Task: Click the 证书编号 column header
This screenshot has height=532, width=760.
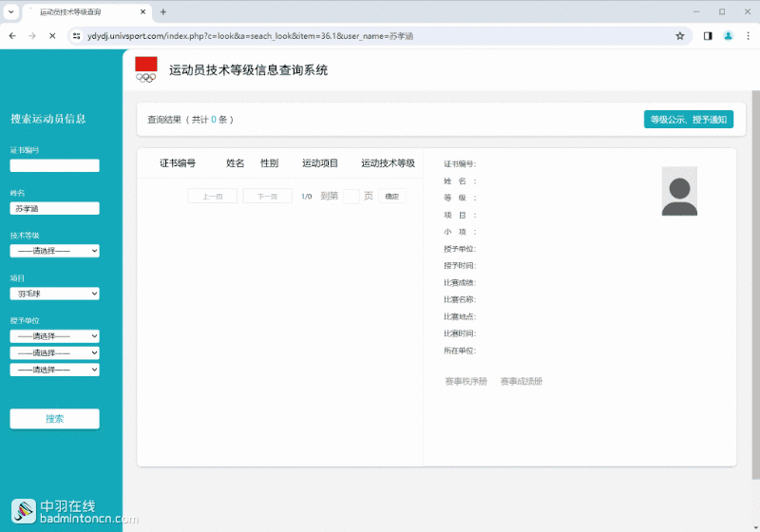Action: [178, 163]
